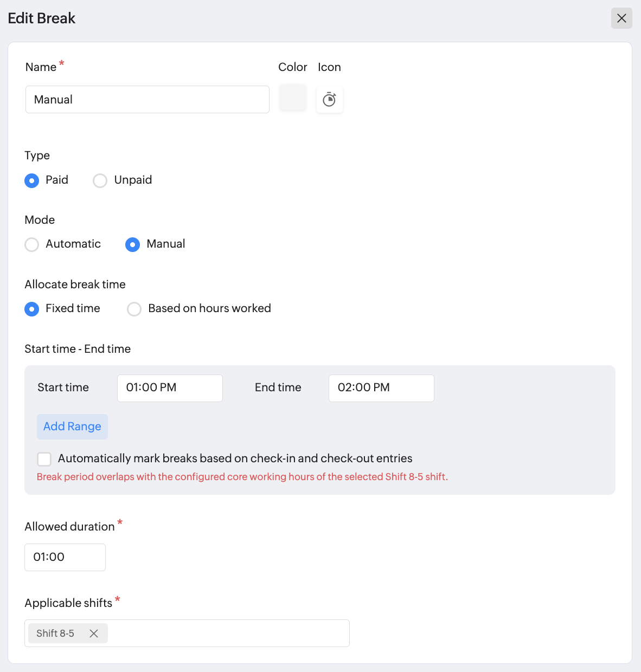The width and height of the screenshot is (641, 672).
Task: Enable automatically mark breaks checkbox
Action: pos(44,459)
